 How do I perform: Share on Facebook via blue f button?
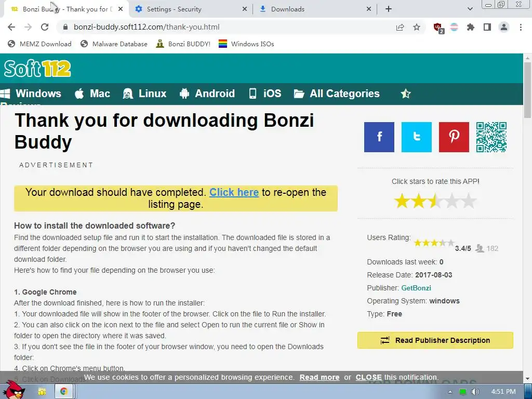click(379, 137)
